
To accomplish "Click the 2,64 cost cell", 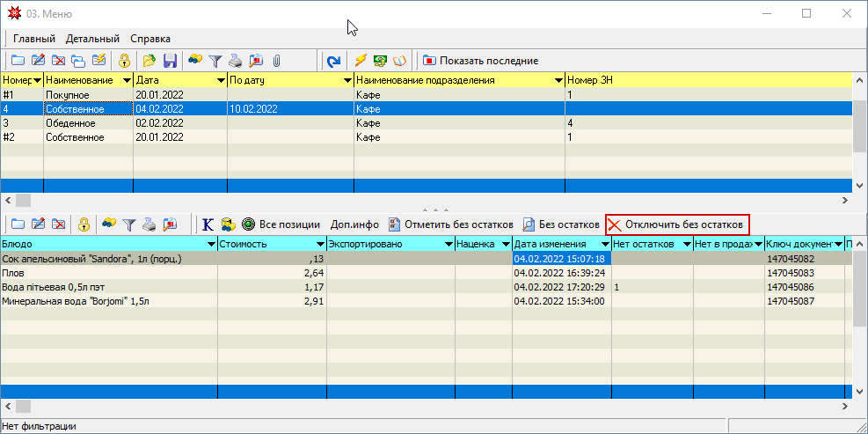I will tap(273, 273).
